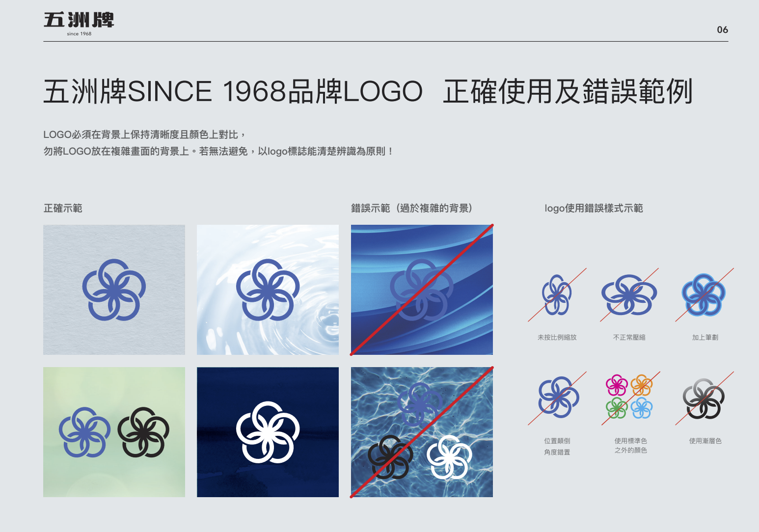
Task: Select the 位置顛倒 rotated logo sample
Action: [557, 398]
